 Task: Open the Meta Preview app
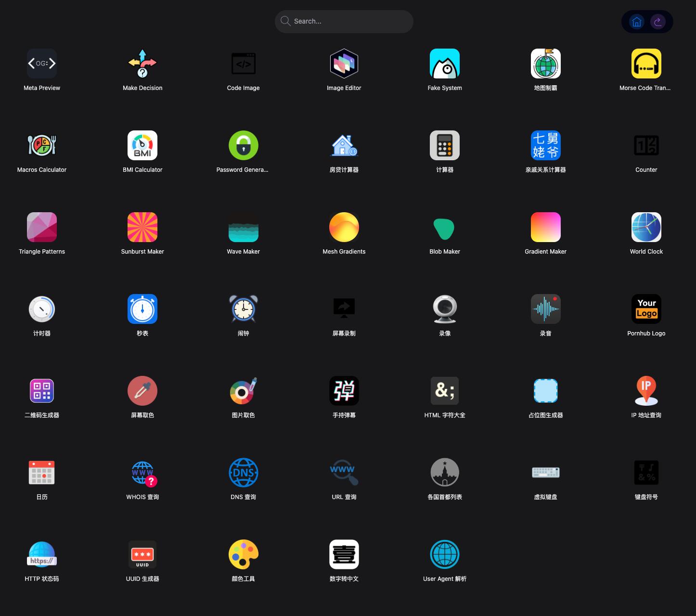[x=42, y=64]
